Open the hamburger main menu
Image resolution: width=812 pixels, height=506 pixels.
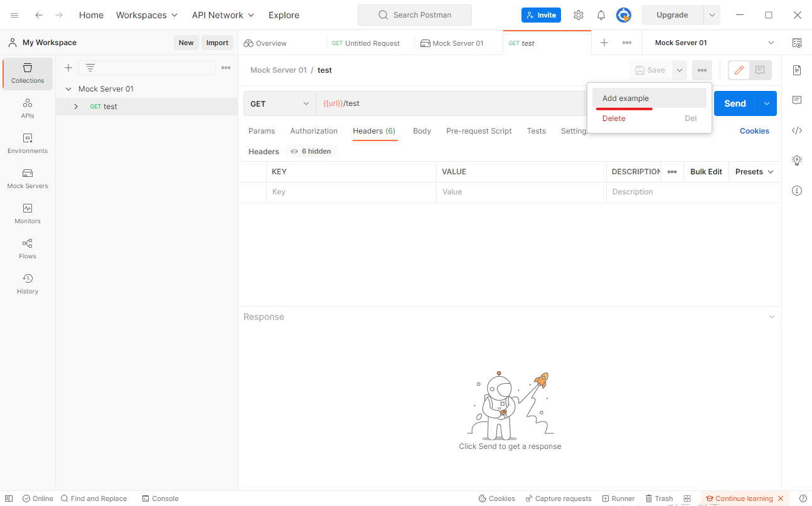coord(14,15)
